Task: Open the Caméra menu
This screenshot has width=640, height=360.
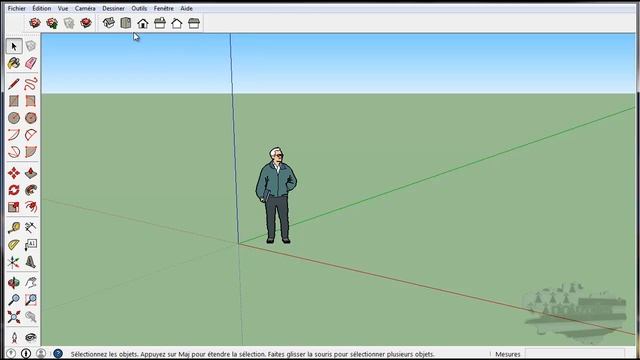Action: pyautogui.click(x=85, y=8)
